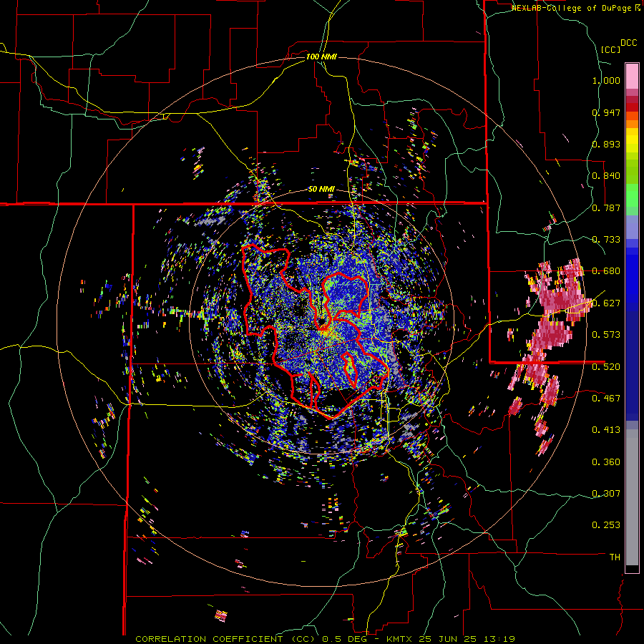Click the 0.360 legend value
Screen dimensions: 644x644
pyautogui.click(x=606, y=462)
